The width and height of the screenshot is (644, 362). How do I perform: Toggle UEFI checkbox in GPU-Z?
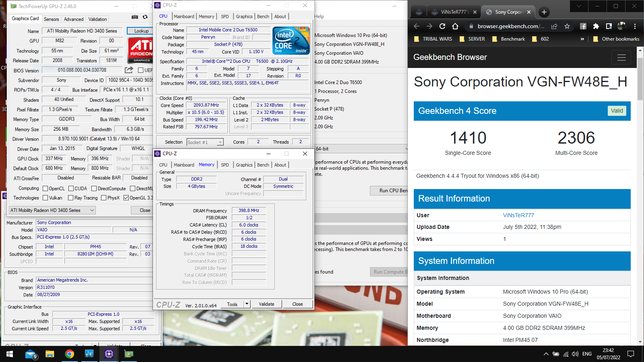141,70
